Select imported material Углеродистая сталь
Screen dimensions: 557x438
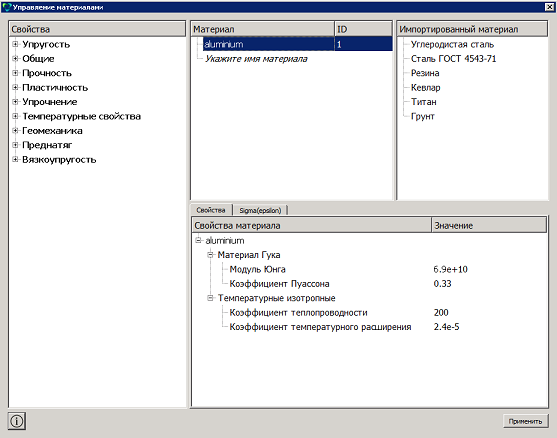(x=452, y=44)
